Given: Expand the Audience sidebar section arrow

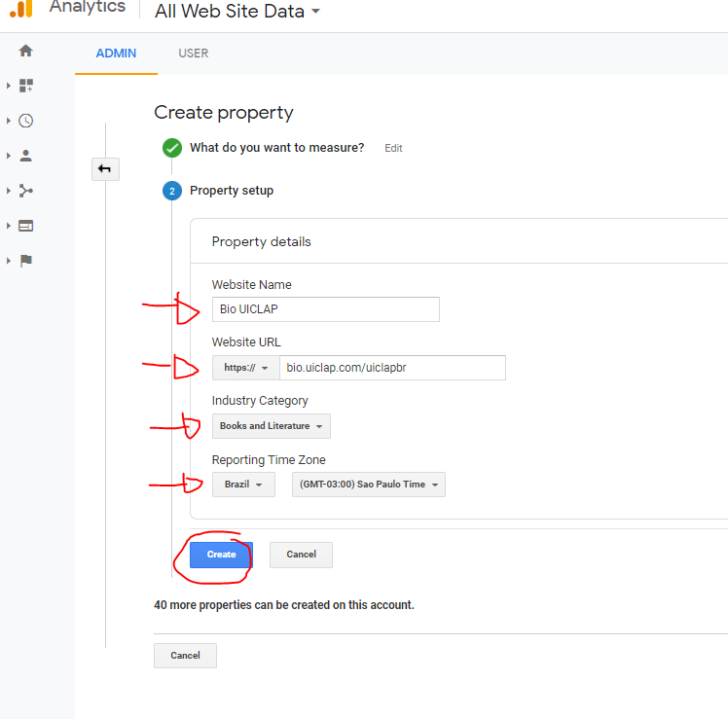Looking at the screenshot, I should tap(9, 156).
